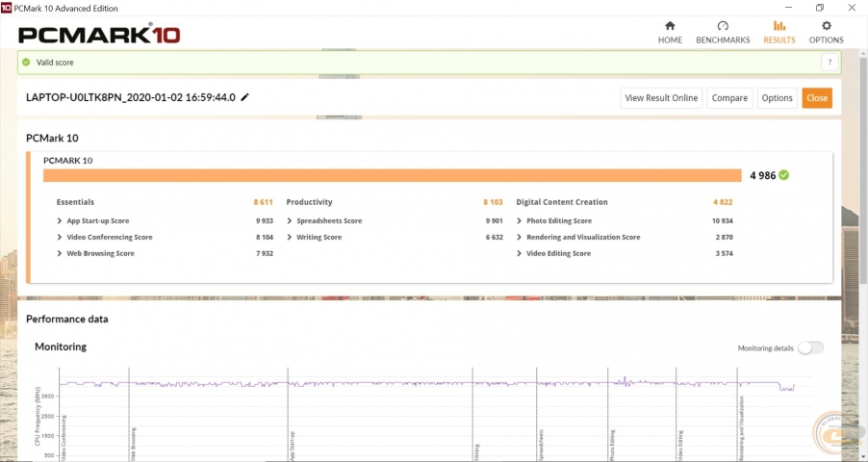Click the PCMark 10 title bar app icon

pyautogui.click(x=6, y=8)
